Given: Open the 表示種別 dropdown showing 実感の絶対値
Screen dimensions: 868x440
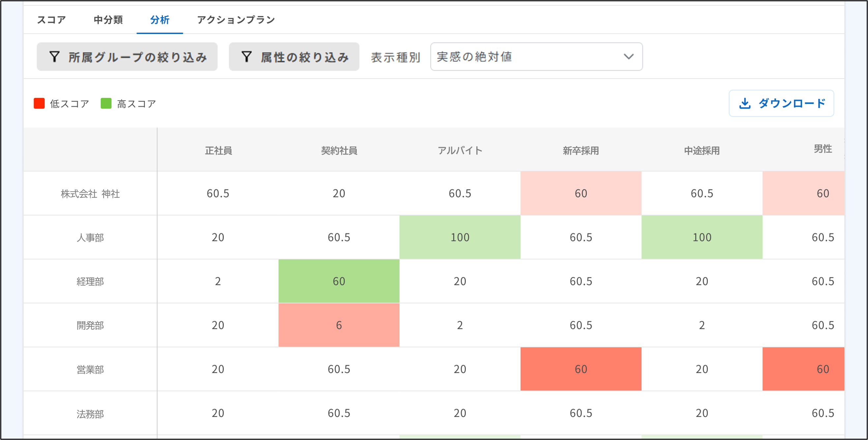Looking at the screenshot, I should pos(536,57).
